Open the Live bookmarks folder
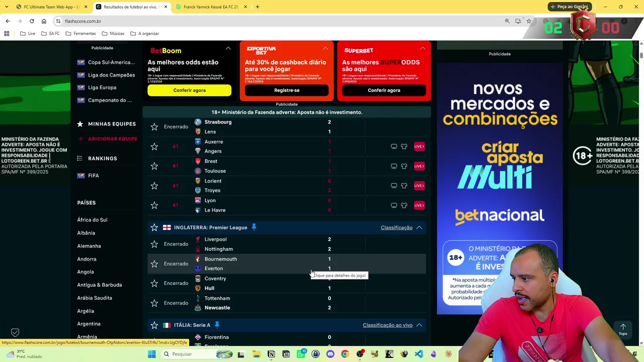This screenshot has width=644, height=362. pyautogui.click(x=28, y=33)
